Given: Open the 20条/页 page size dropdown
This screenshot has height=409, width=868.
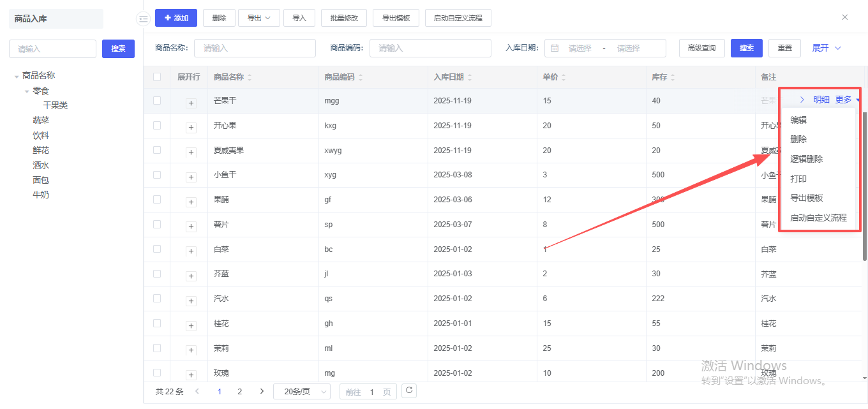Looking at the screenshot, I should point(301,391).
